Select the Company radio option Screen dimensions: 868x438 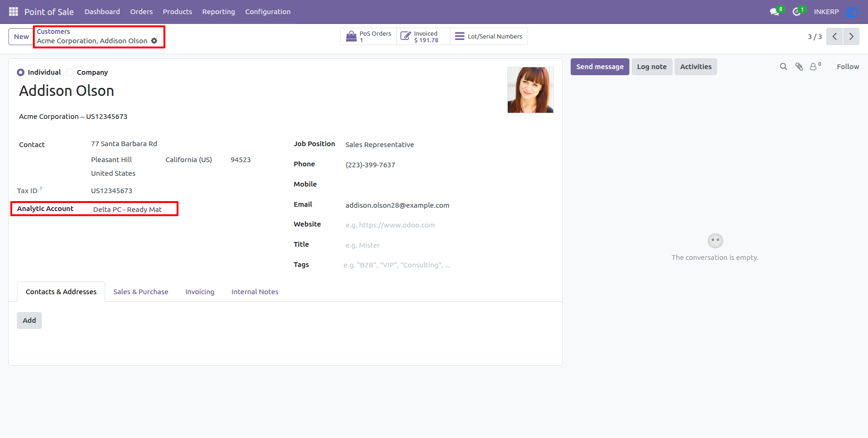tap(70, 72)
